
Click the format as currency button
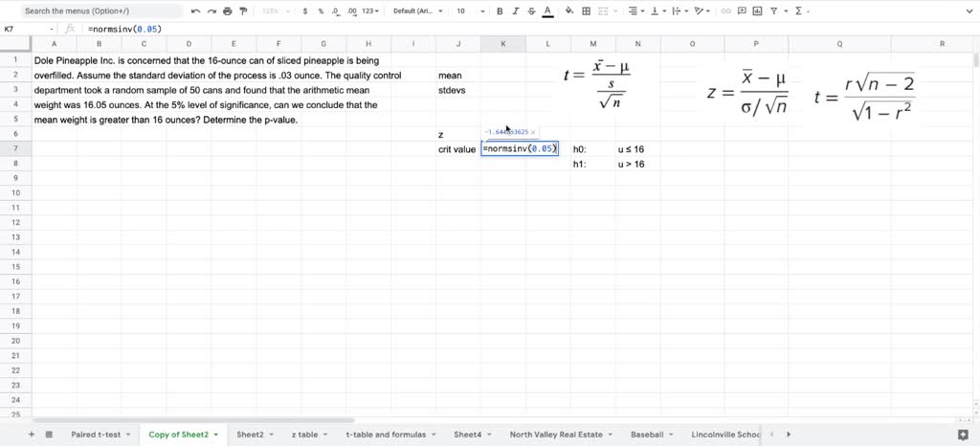click(x=305, y=11)
